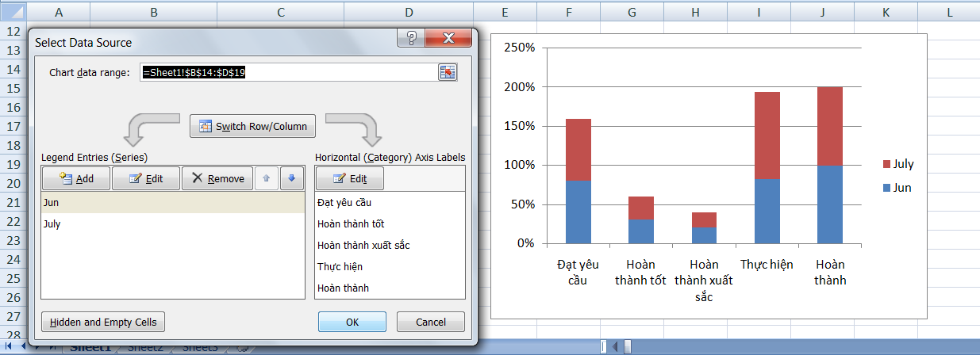
Task: Select the Jun series in list
Action: [51, 203]
